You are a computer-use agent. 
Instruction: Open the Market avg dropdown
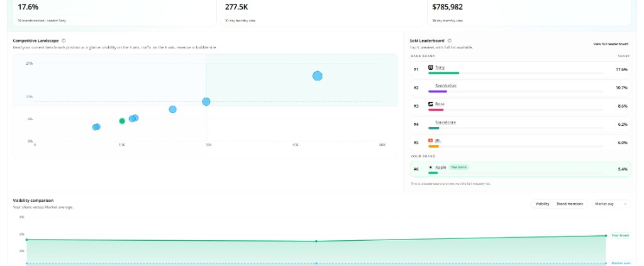[611, 204]
